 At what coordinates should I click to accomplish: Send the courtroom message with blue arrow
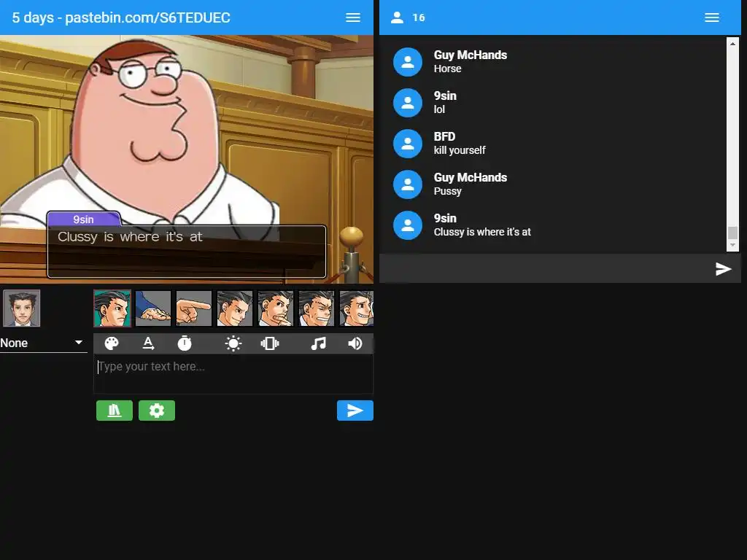(355, 411)
